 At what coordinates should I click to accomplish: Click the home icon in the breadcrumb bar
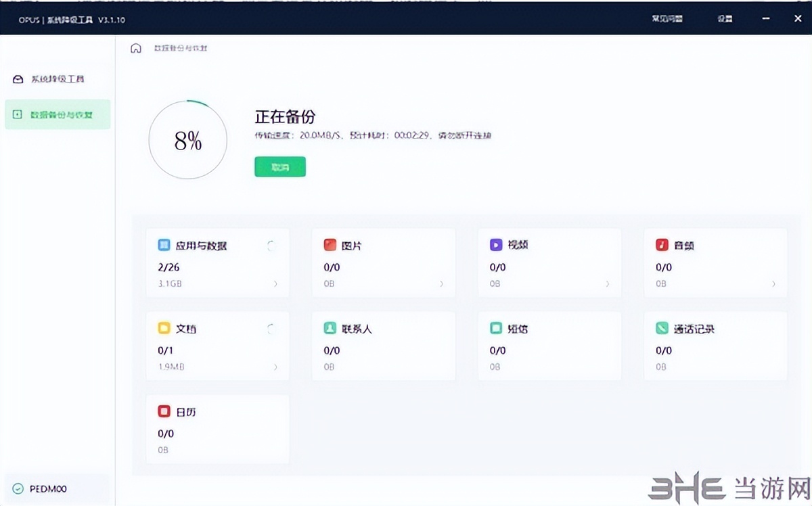coord(135,47)
